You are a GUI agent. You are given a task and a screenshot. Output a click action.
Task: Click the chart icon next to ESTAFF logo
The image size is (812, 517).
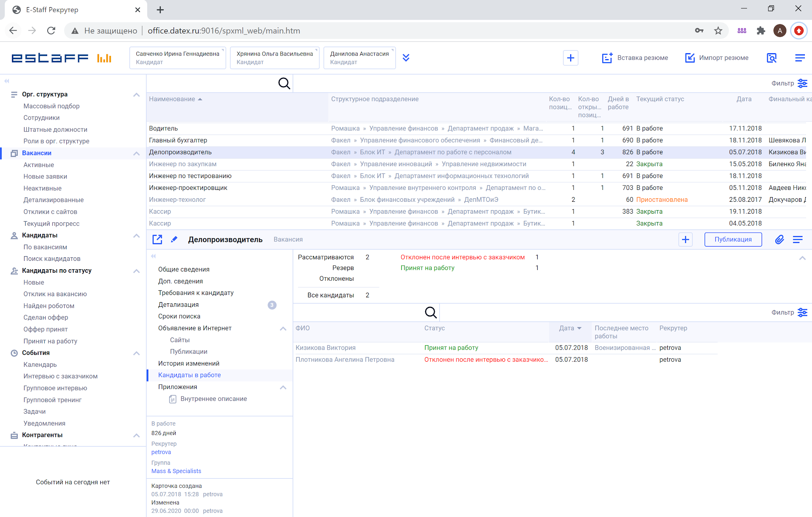click(x=104, y=58)
